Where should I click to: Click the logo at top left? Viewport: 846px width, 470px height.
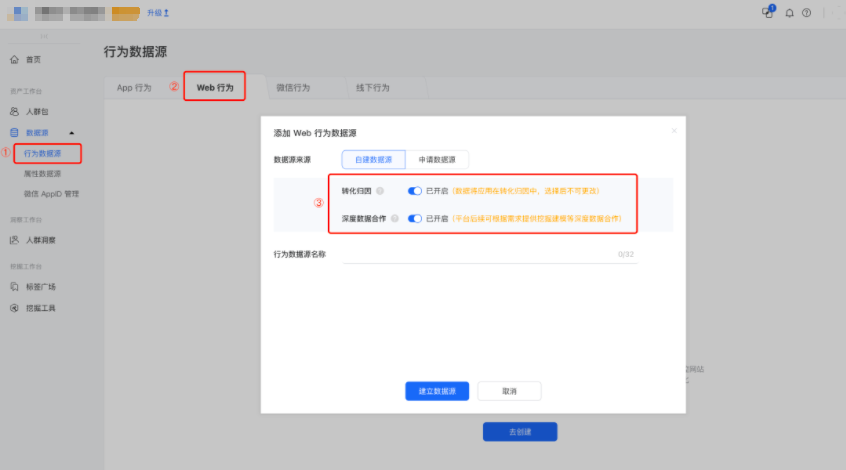17,13
